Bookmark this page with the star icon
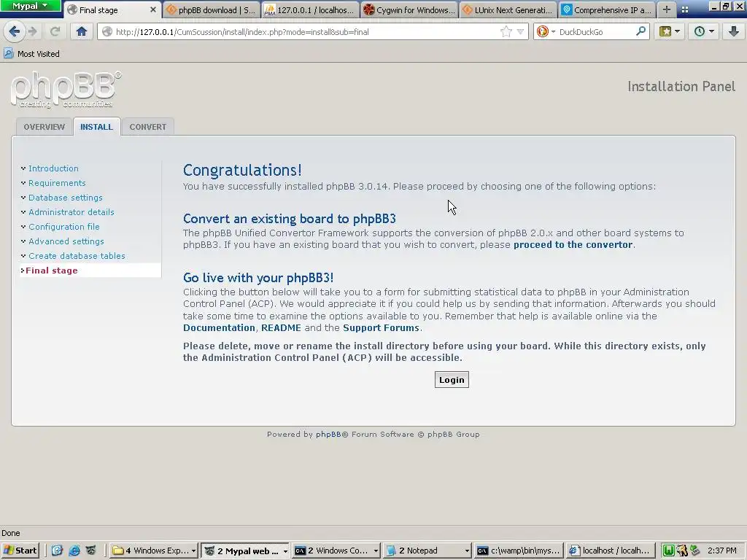747x560 pixels. click(506, 32)
